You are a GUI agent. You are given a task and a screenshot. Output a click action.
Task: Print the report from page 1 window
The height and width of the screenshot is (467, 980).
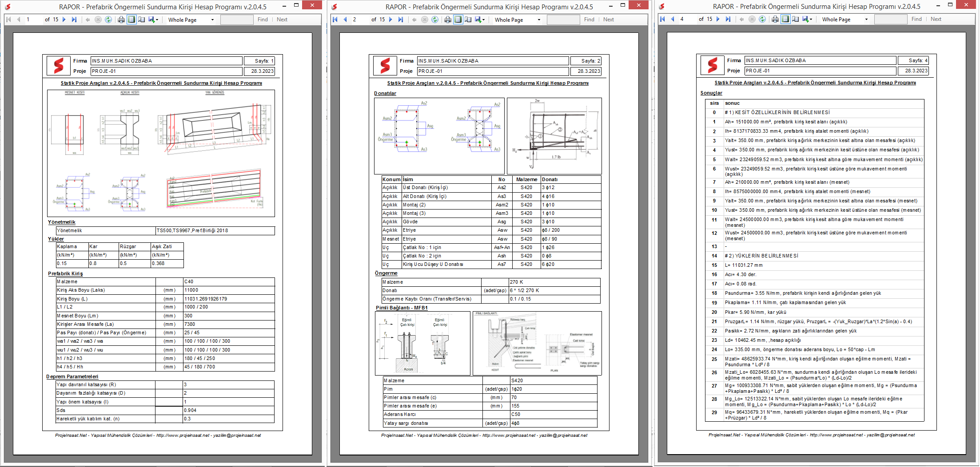point(121,20)
